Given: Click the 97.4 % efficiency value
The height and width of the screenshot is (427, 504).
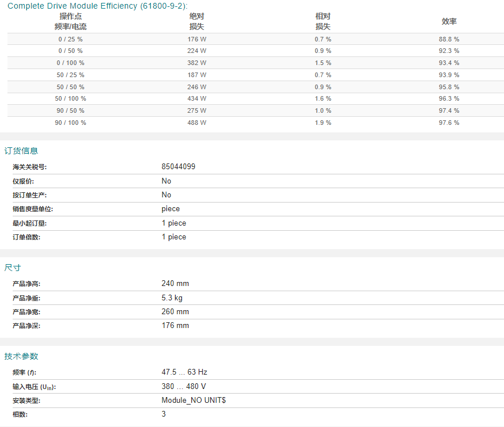Looking at the screenshot, I should coord(449,110).
